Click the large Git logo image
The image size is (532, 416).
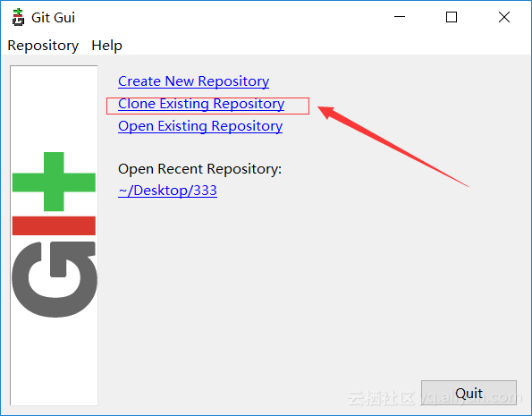pos(54,235)
